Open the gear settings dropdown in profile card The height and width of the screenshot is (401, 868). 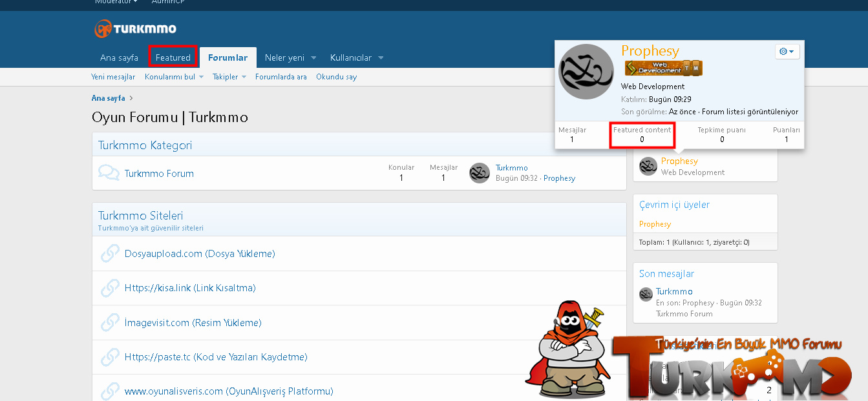coord(787,52)
